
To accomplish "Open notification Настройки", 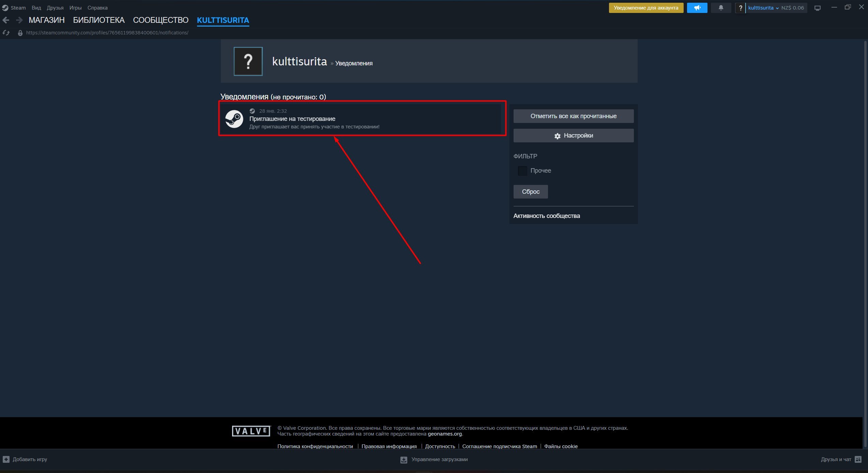I will click(574, 136).
